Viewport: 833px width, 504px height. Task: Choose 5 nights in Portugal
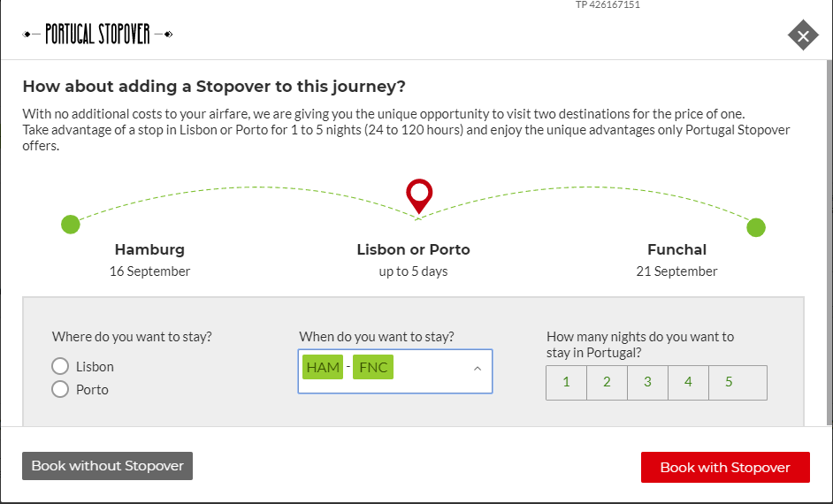pyautogui.click(x=737, y=382)
